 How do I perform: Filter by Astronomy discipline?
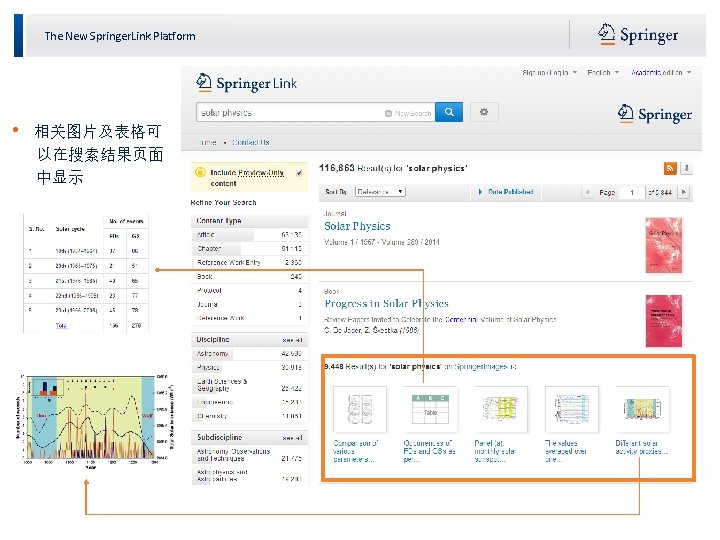pyautogui.click(x=249, y=354)
